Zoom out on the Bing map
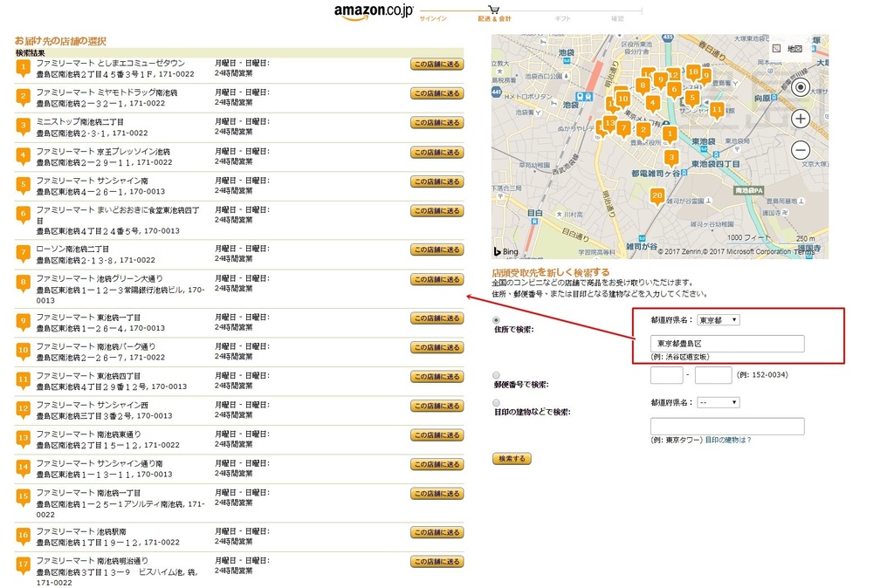The image size is (894, 588). 801,150
